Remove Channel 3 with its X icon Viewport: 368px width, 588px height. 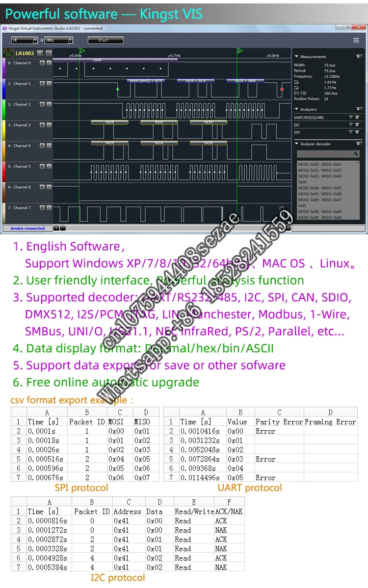tap(49, 125)
